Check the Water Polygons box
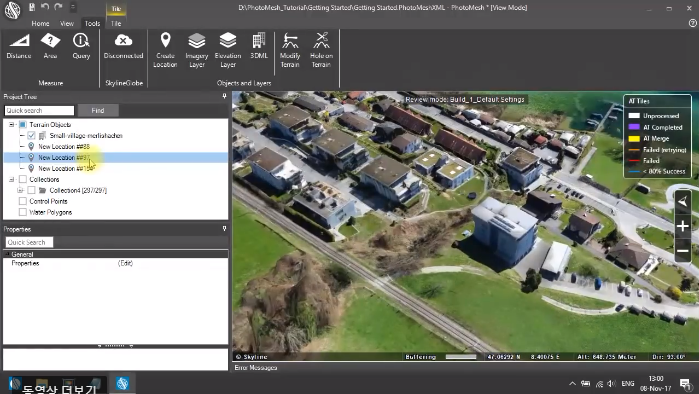 point(23,213)
